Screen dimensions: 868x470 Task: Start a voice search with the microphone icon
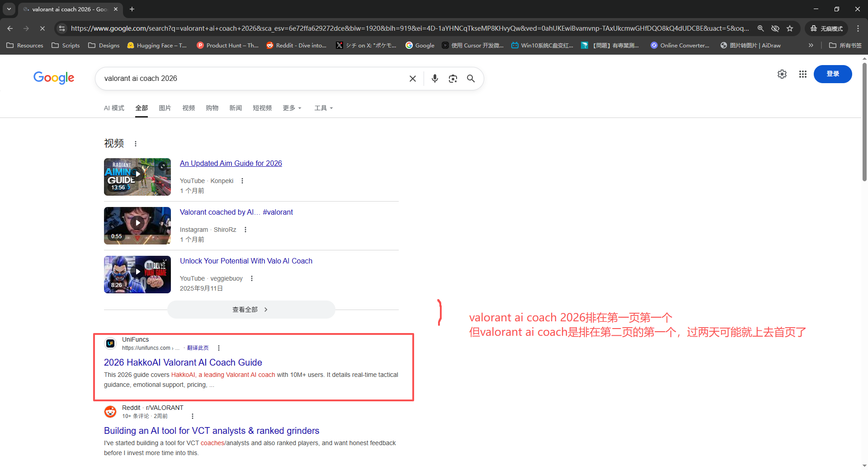[434, 78]
